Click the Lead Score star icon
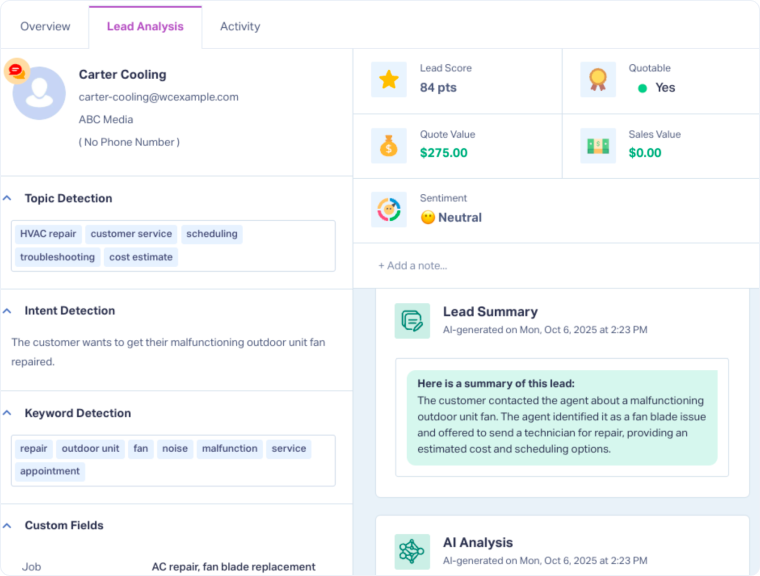 [389, 80]
